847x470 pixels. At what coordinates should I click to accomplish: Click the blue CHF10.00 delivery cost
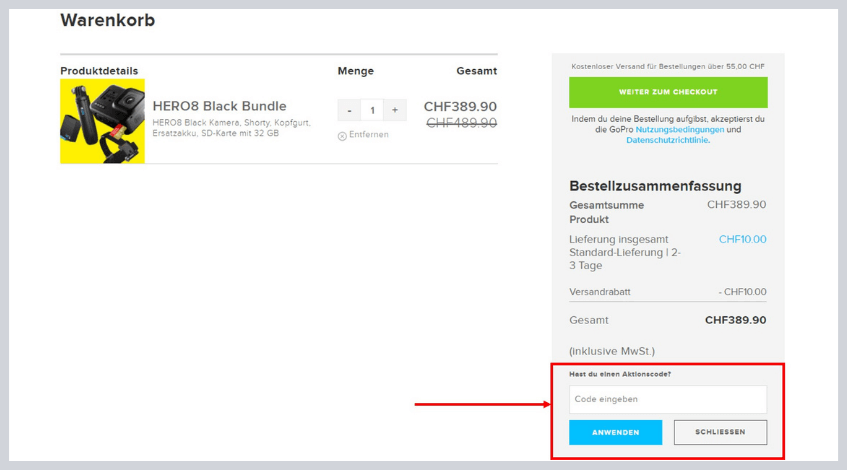click(x=742, y=239)
